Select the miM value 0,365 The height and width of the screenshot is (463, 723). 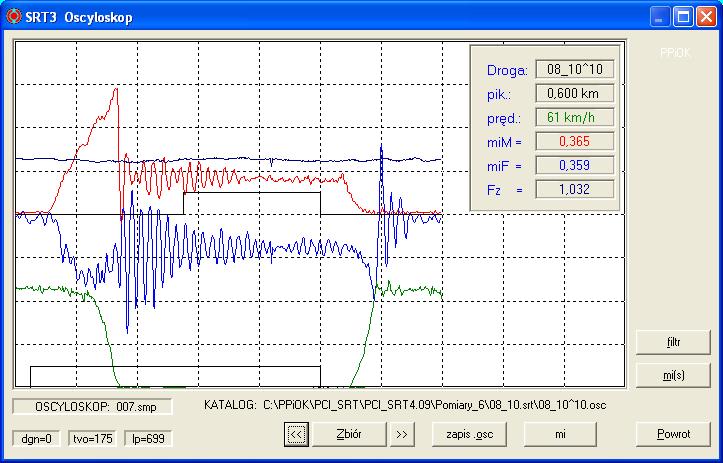pyautogui.click(x=575, y=141)
